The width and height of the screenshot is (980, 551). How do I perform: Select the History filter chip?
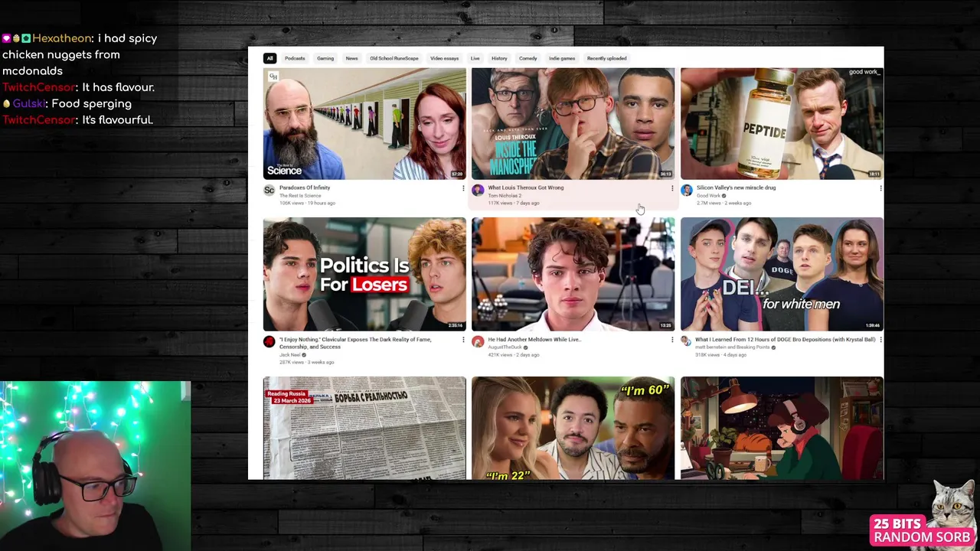(x=499, y=58)
